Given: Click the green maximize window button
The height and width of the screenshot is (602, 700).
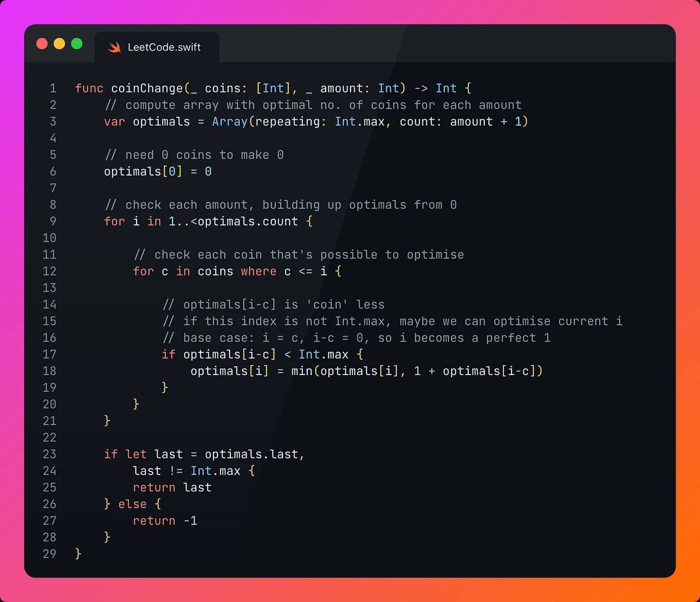Looking at the screenshot, I should (77, 44).
